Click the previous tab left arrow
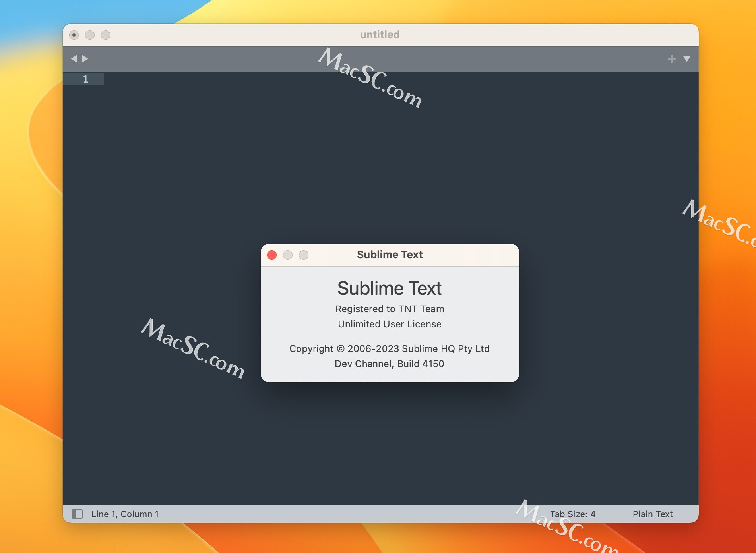The width and height of the screenshot is (756, 553). pos(74,59)
